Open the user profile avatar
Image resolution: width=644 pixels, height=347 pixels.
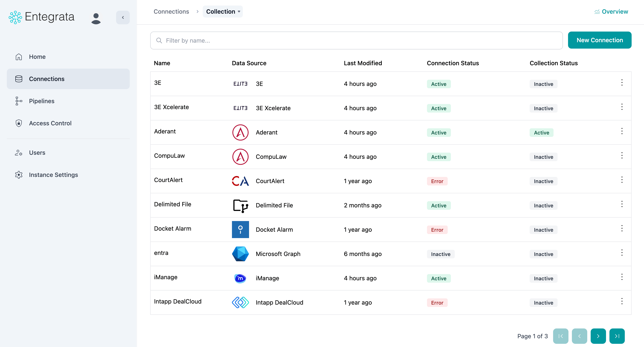(x=96, y=19)
